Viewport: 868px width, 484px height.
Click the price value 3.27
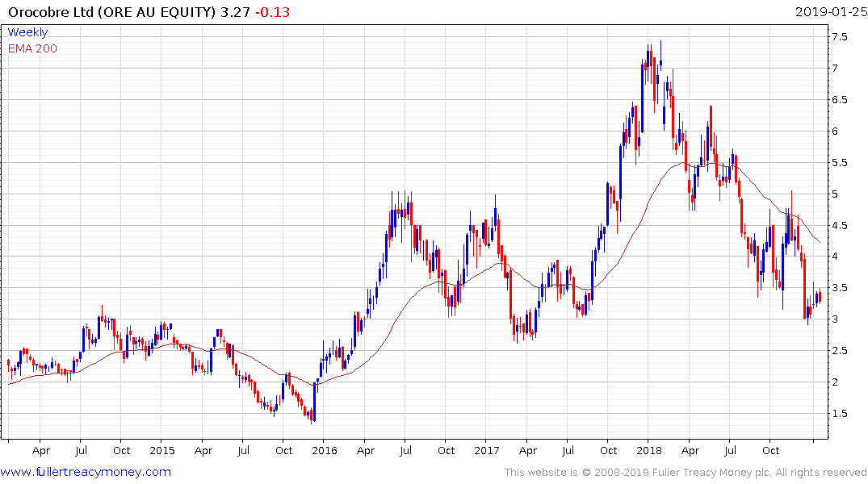click(x=235, y=11)
